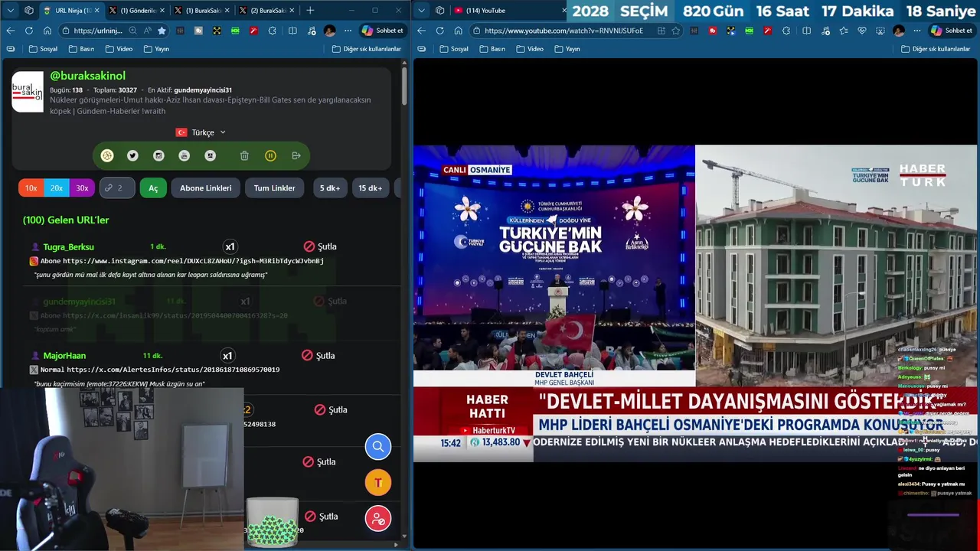This screenshot has width=980, height=551.
Task: Reload the YouTube page in right browser
Action: (x=439, y=31)
